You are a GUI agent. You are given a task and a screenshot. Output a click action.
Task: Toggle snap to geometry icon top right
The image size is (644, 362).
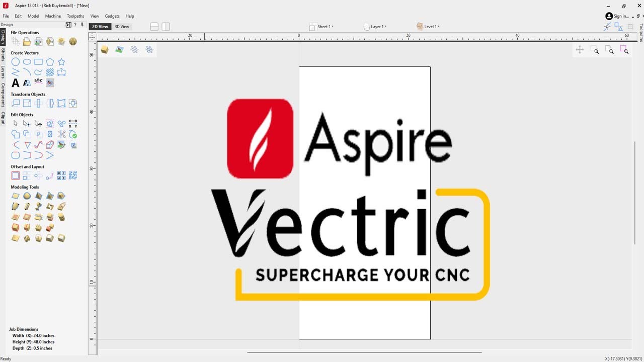[608, 27]
